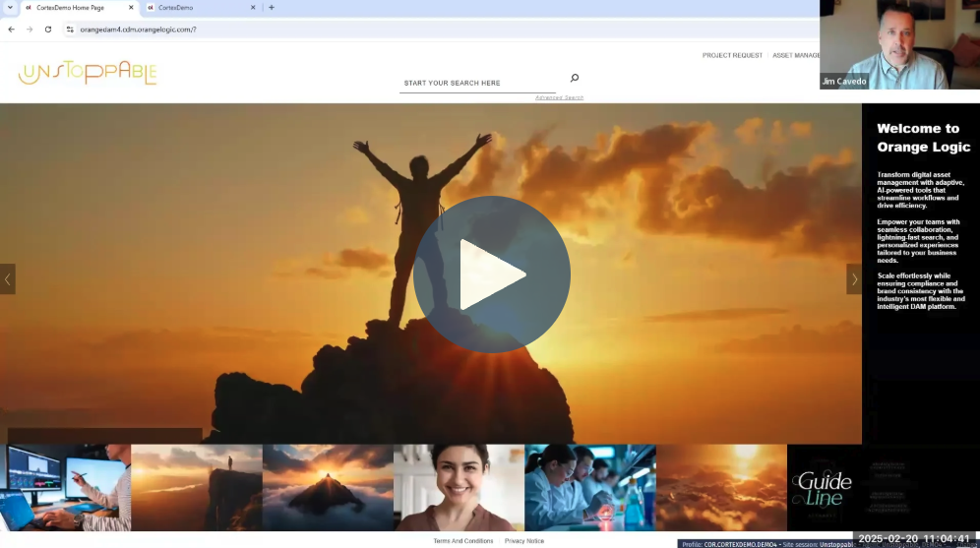Go to previous carousel slide
The image size is (980, 548).
tap(8, 278)
